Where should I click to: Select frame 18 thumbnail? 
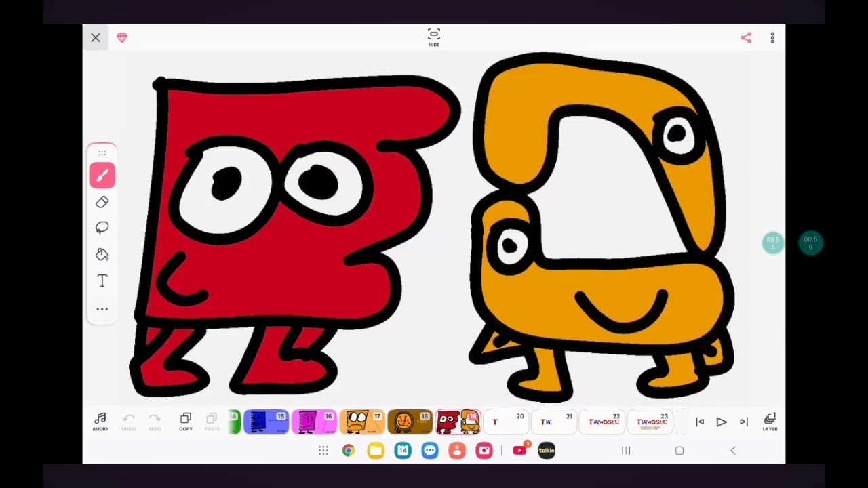tap(410, 422)
